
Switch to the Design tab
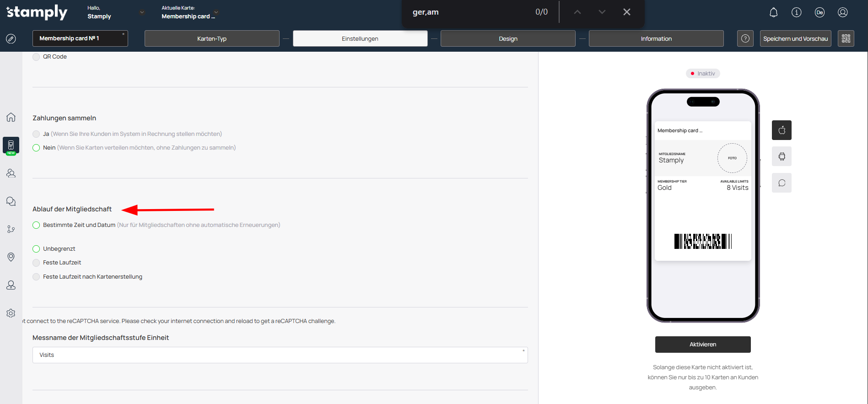tap(508, 38)
